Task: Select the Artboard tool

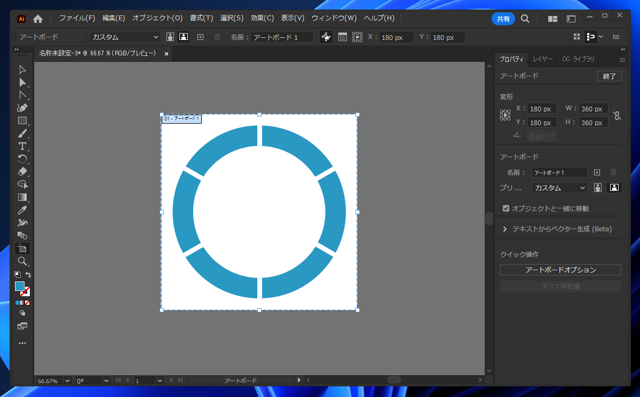Action: (x=22, y=248)
